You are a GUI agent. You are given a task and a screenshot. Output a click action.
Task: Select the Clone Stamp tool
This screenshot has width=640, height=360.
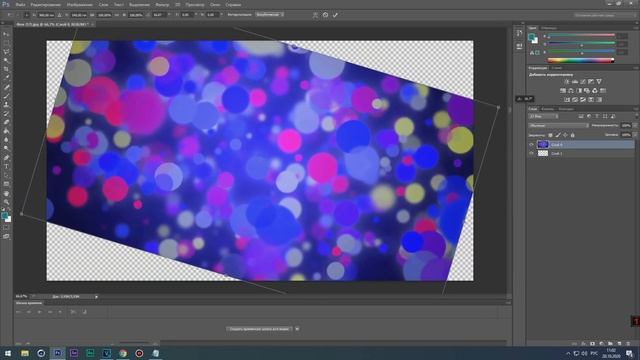click(6, 105)
